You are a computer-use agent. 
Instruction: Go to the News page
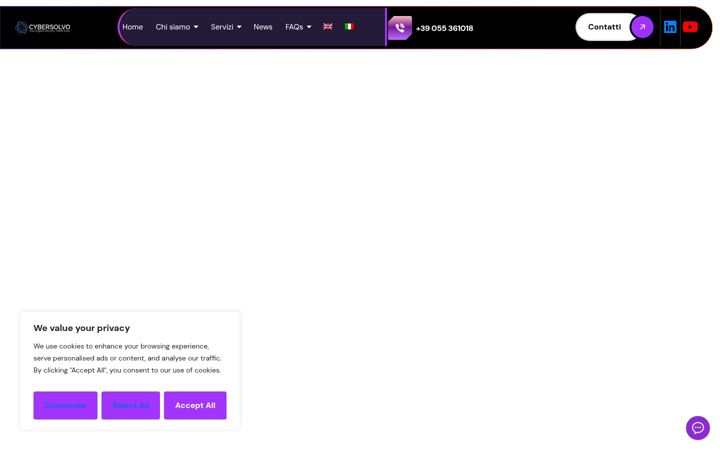[x=263, y=27]
